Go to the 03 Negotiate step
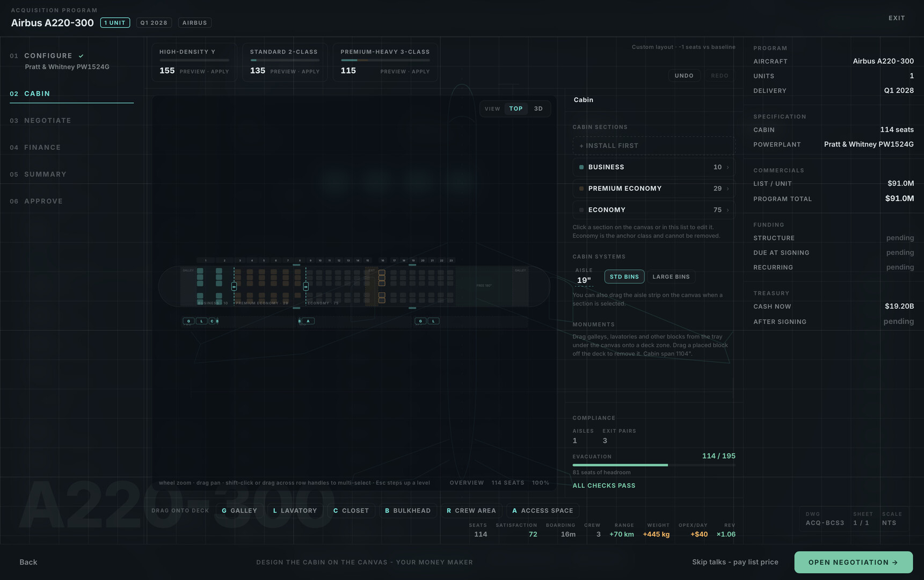Image resolution: width=924 pixels, height=580 pixels. click(71, 120)
